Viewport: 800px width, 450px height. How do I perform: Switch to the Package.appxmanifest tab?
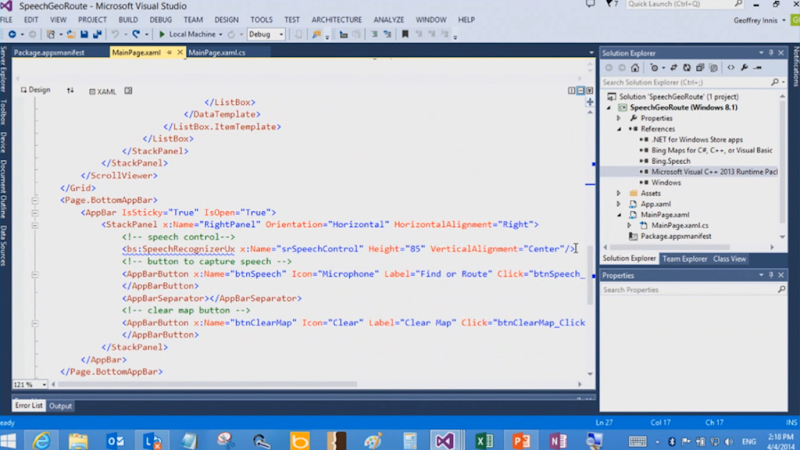point(49,53)
